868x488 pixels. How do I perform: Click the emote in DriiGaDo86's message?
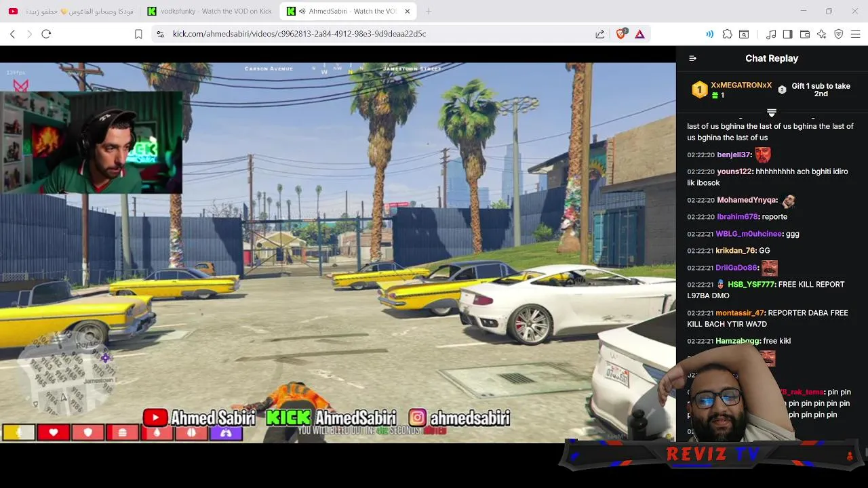pos(769,268)
